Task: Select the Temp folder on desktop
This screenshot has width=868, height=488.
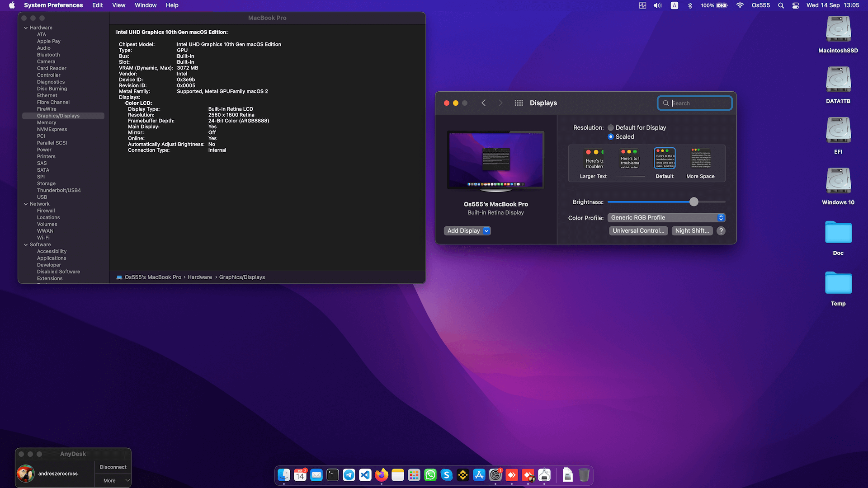Action: (838, 288)
